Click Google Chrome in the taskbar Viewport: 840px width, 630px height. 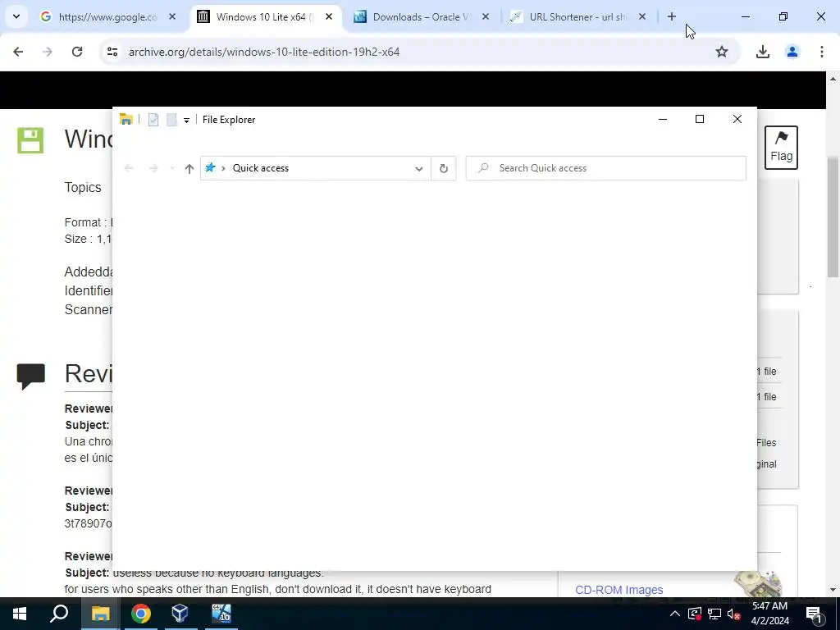pos(140,614)
